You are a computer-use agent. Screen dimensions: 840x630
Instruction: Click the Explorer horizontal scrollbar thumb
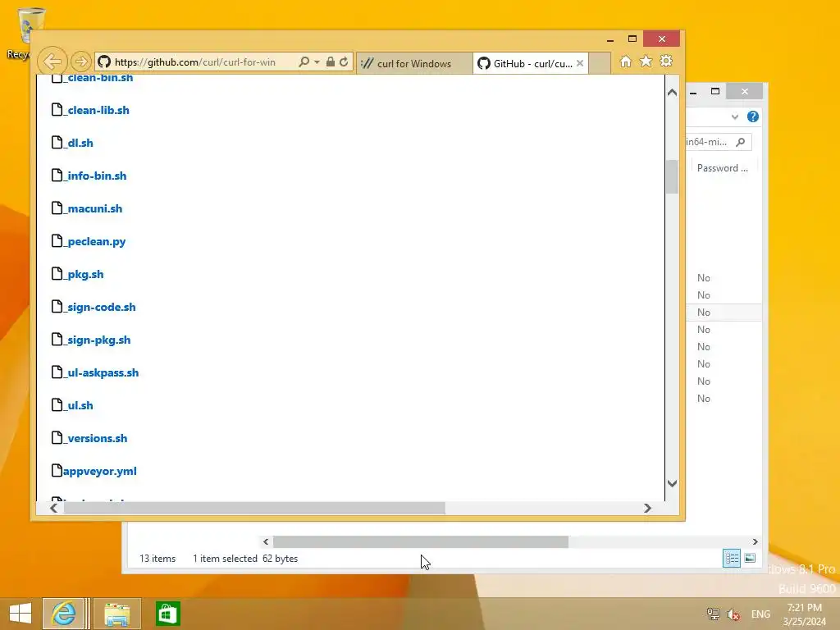pyautogui.click(x=421, y=541)
